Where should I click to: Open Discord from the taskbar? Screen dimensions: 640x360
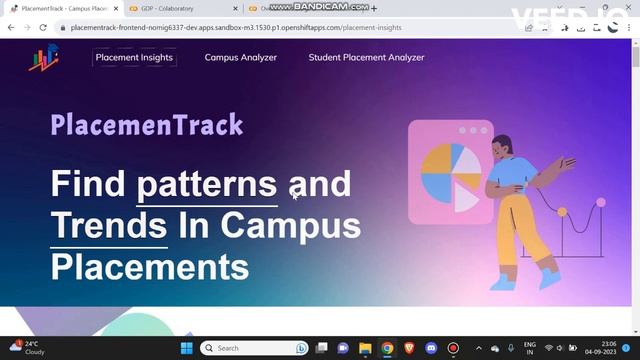pyautogui.click(x=431, y=348)
